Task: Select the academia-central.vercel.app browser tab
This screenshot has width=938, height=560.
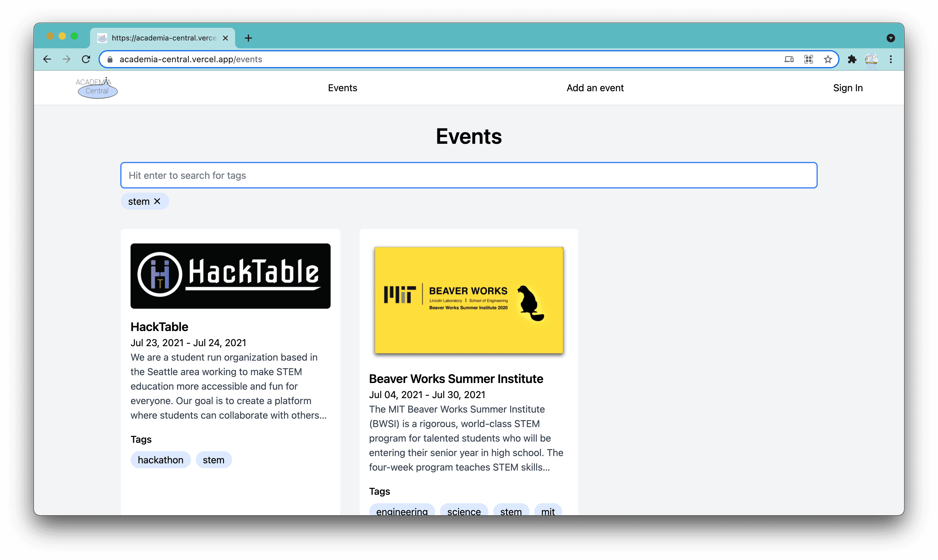Action: pos(162,38)
